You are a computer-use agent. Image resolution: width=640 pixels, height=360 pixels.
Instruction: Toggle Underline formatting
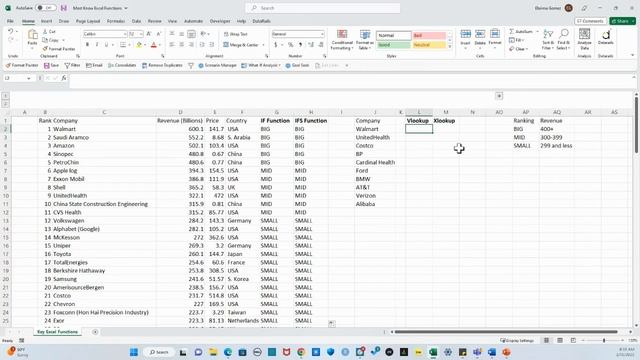106,44
